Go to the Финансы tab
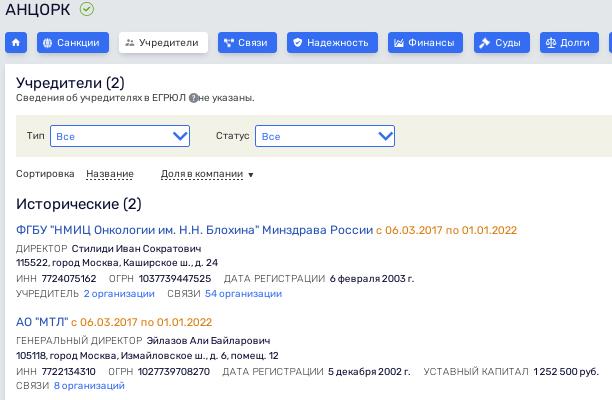 425,43
